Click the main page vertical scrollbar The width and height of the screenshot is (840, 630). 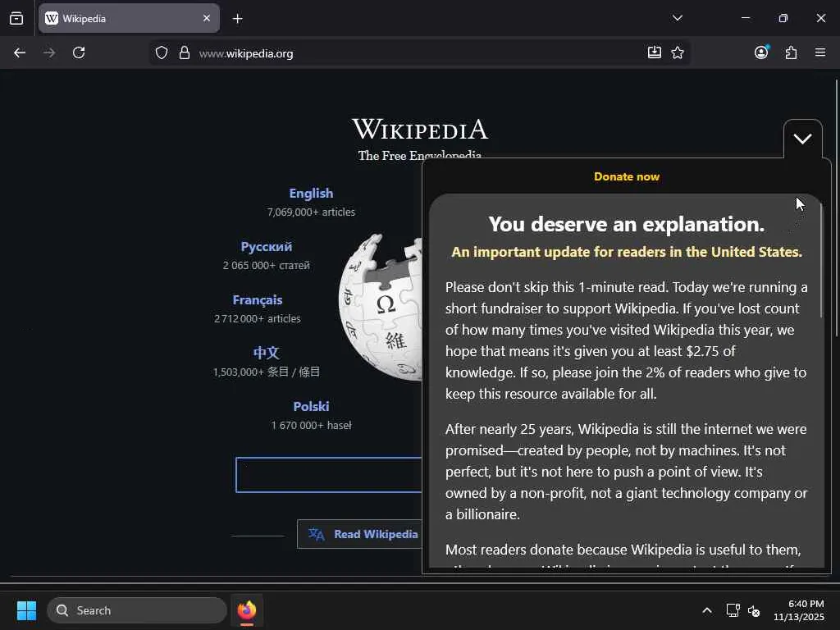pos(836,208)
